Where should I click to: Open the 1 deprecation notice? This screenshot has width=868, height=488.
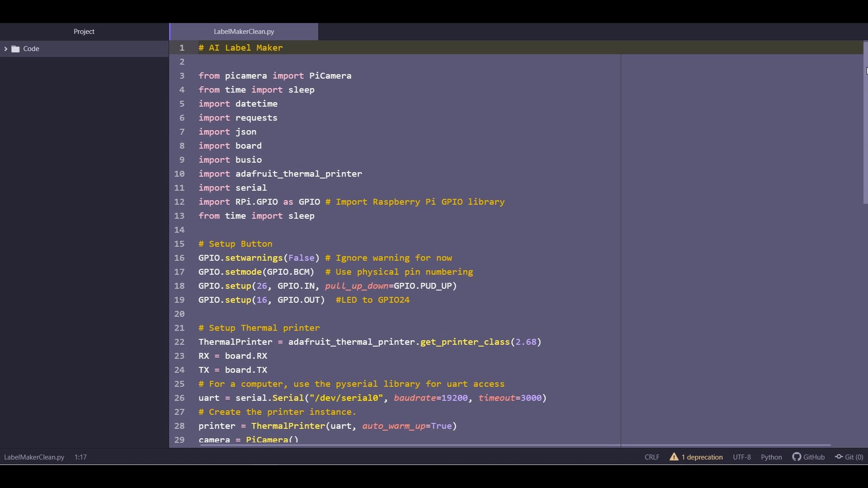(x=702, y=457)
